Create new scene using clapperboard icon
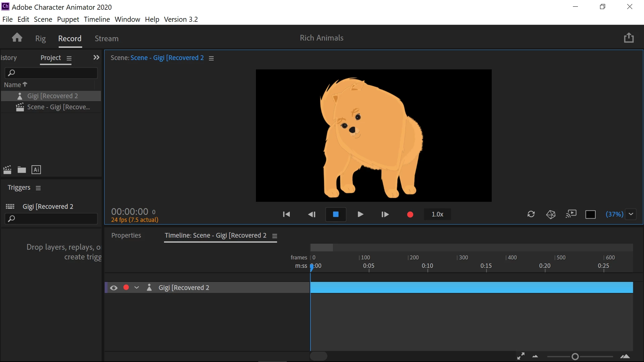The image size is (644, 362). 7,170
